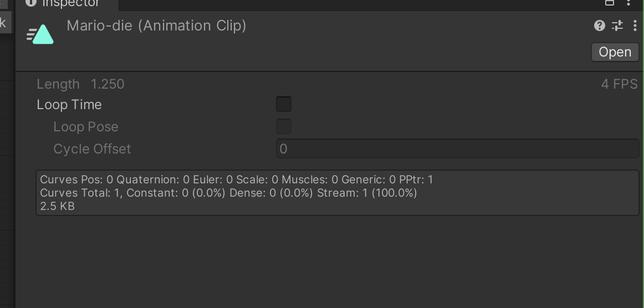Viewport: 644px width, 308px height.
Task: Click the 4 FPS readout
Action: point(620,84)
